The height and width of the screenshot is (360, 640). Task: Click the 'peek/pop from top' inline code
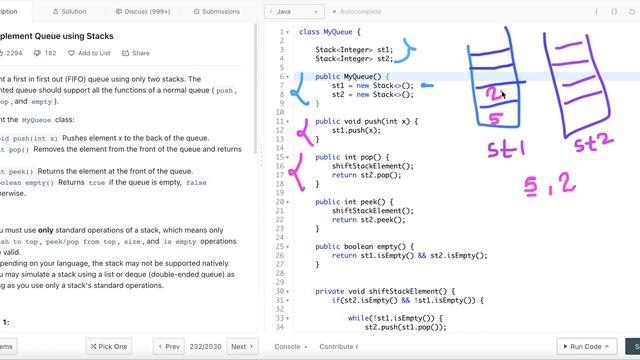(x=82, y=242)
